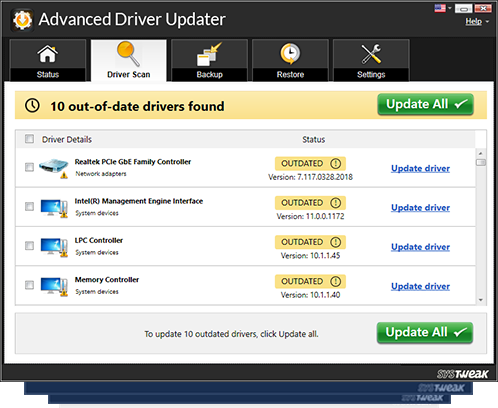Switch to the Status tab
The height and width of the screenshot is (408, 498).
tap(48, 60)
